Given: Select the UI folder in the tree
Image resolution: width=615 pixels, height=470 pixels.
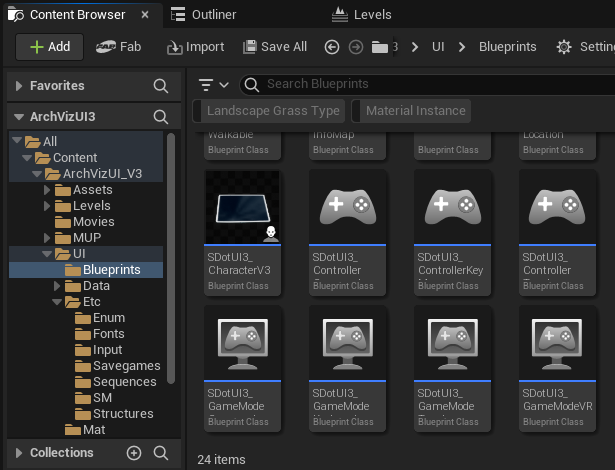Looking at the screenshot, I should (x=71, y=254).
